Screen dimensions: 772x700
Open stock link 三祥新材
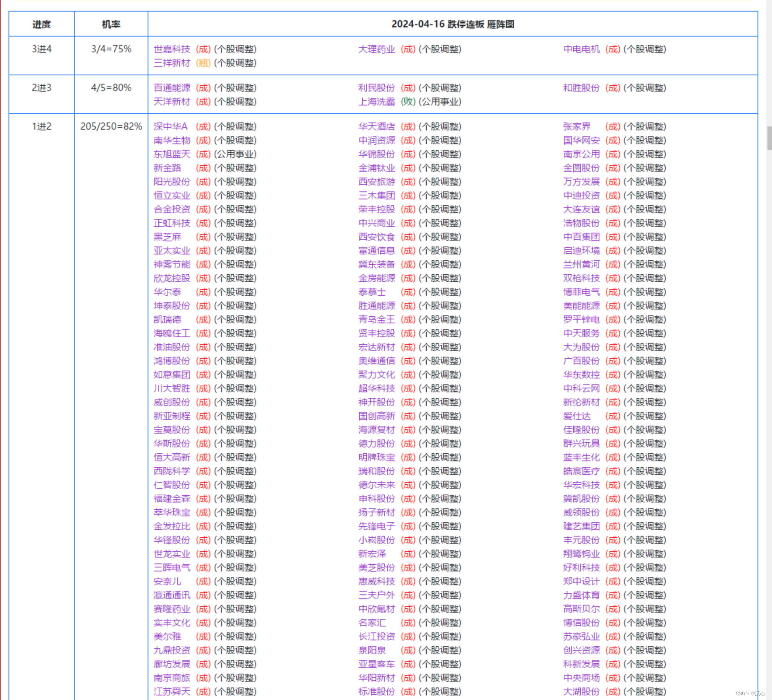(172, 63)
